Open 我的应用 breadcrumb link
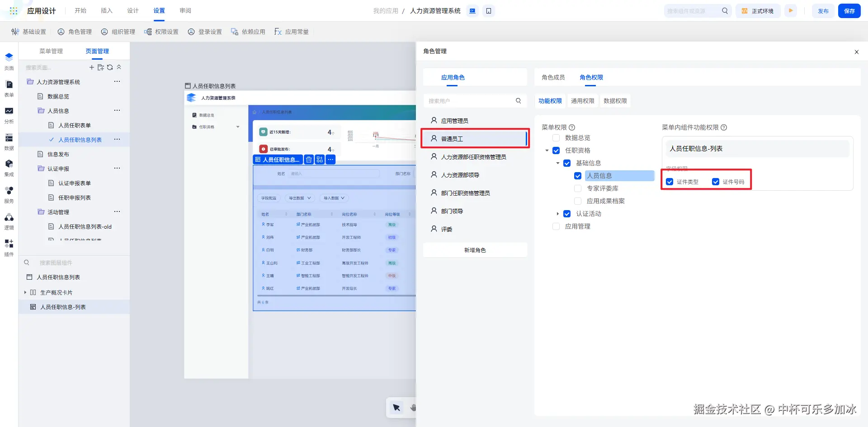The width and height of the screenshot is (868, 427). coord(386,11)
